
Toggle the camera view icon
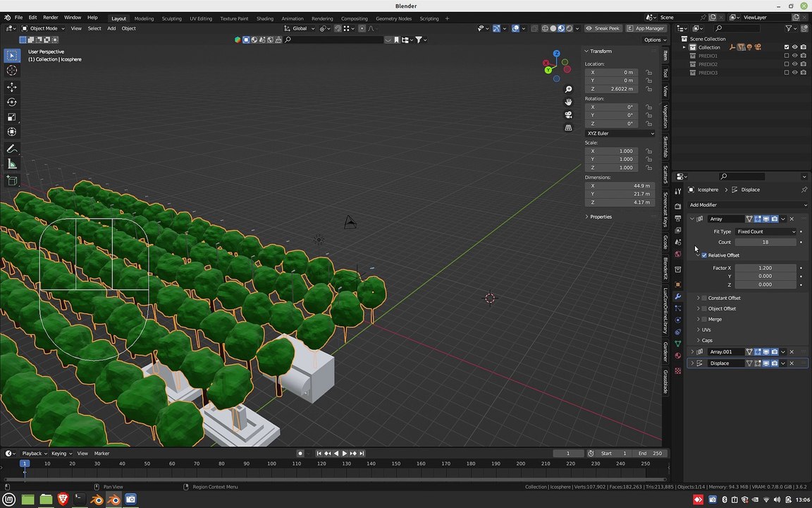(568, 115)
